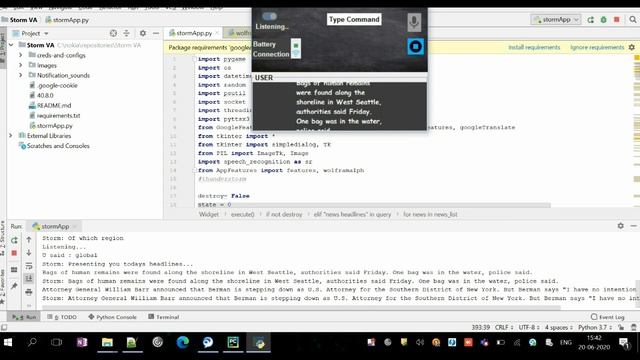Open Search Everywhere magnifier icon
This screenshot has height=360, width=640.
(633, 20)
